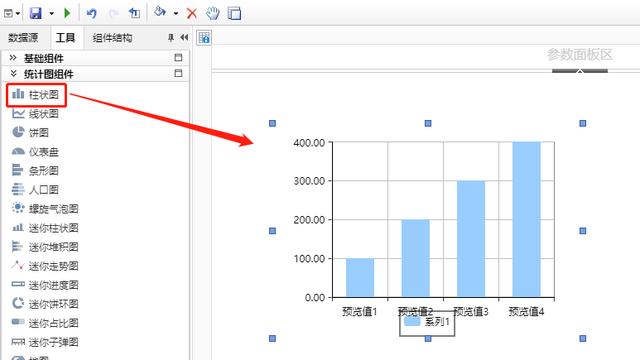The image size is (640, 360).
Task: Select the 柱状图 bar chart item
Action: pyautogui.click(x=36, y=95)
